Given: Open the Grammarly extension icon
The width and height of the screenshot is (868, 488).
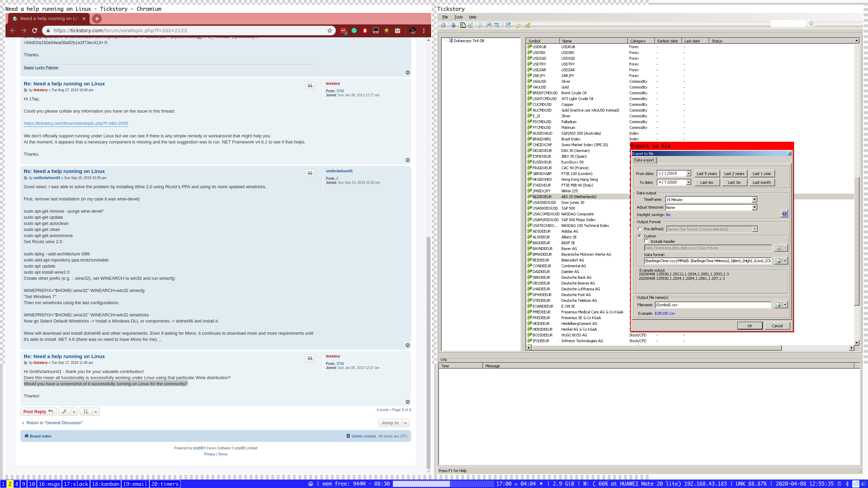Looking at the screenshot, I should pos(354,31).
